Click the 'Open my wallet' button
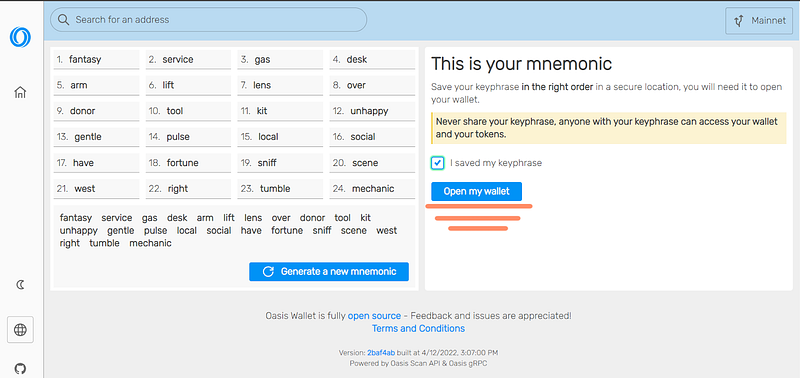 pyautogui.click(x=477, y=191)
